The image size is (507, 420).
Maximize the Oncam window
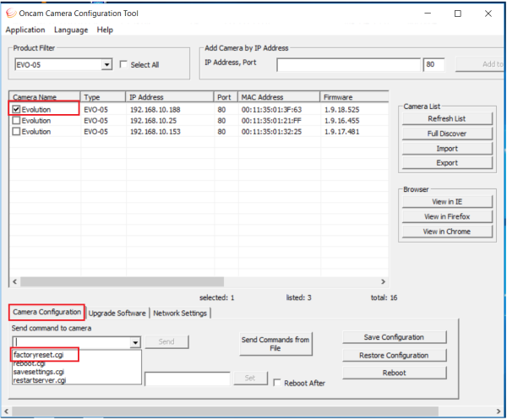pos(458,14)
